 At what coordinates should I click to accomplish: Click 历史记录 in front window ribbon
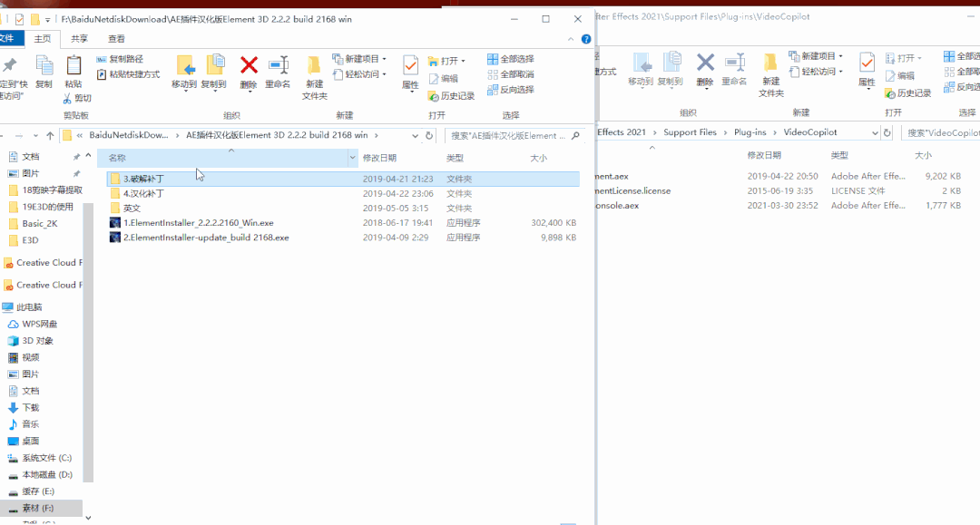coord(451,96)
